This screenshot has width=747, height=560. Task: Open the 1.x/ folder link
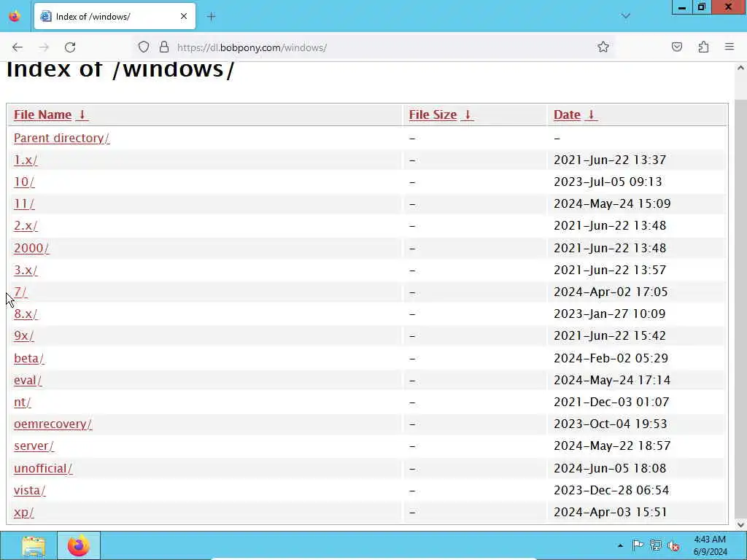(26, 160)
